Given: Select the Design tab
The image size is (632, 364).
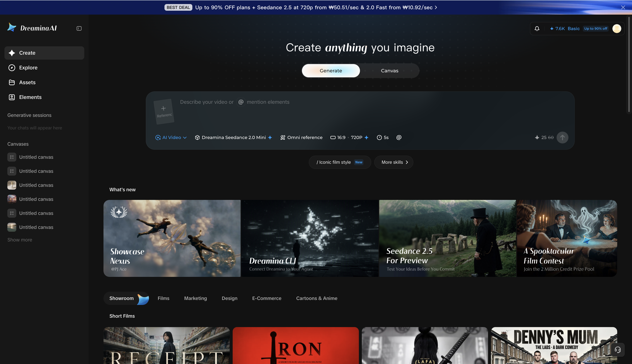Looking at the screenshot, I should click(230, 298).
